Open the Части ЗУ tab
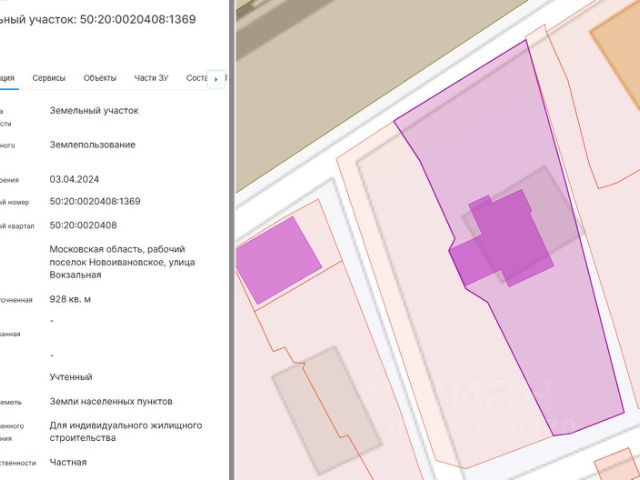 (x=151, y=78)
